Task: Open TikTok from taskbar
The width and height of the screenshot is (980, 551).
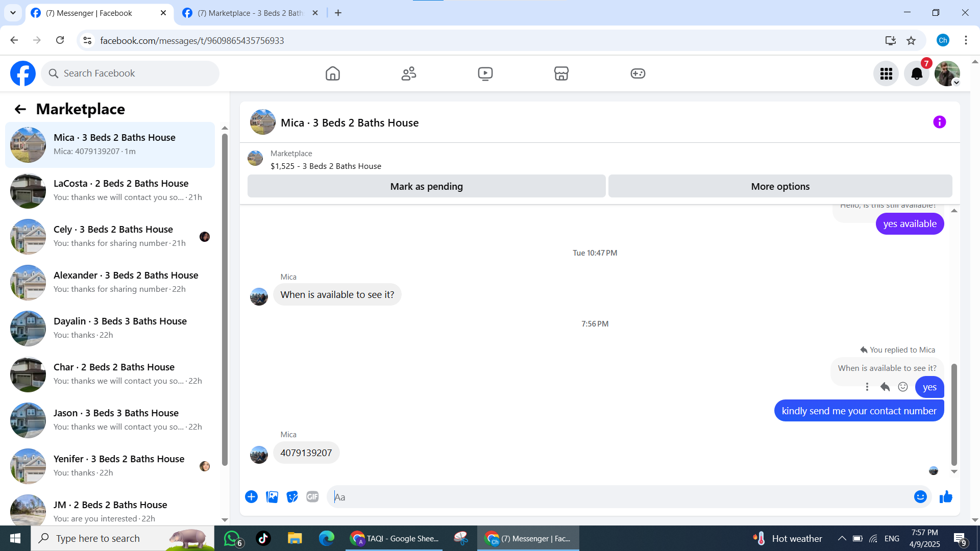Action: coord(263,538)
